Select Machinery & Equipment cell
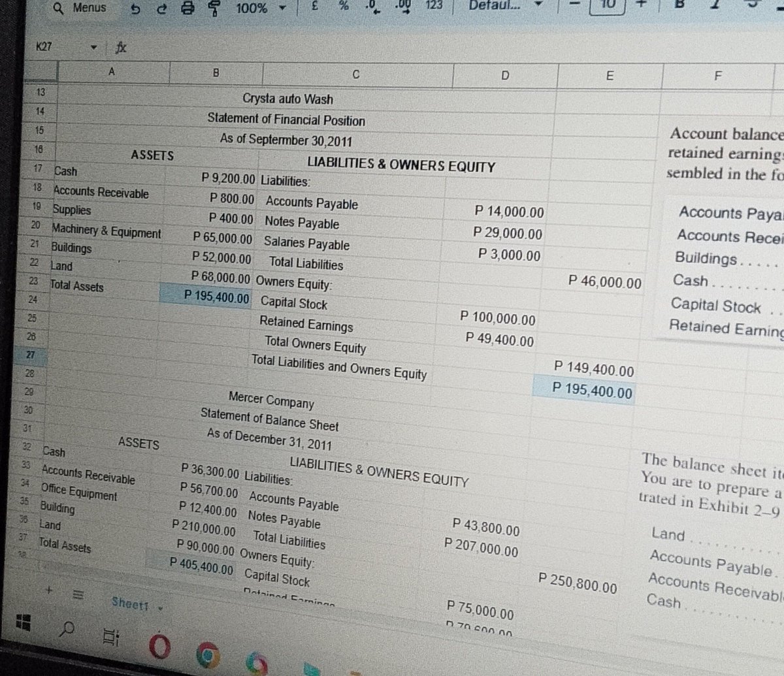Image resolution: width=784 pixels, height=676 pixels. point(106,232)
